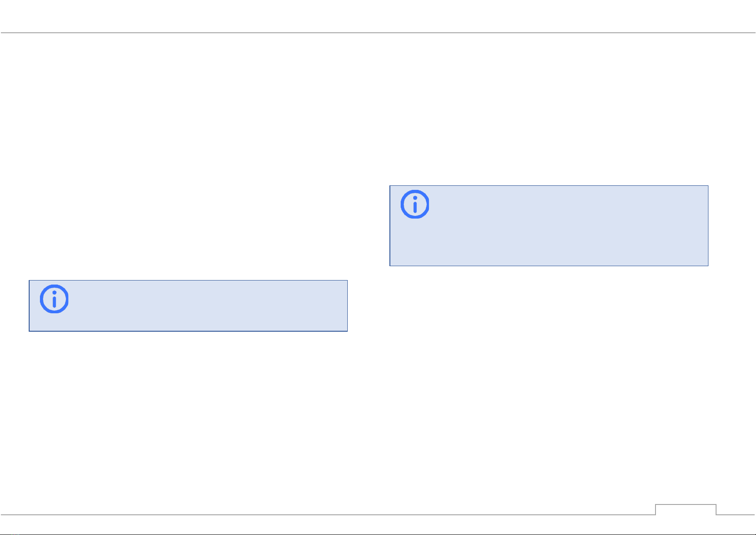Click the empty page number tab at bottom right
The height and width of the screenshot is (535, 756).
[x=686, y=509]
